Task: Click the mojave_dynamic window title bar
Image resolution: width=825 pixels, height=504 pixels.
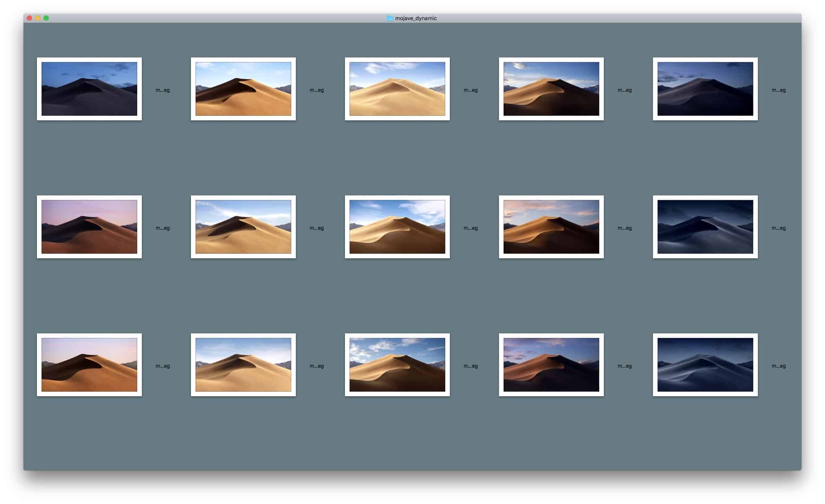Action: [412, 18]
